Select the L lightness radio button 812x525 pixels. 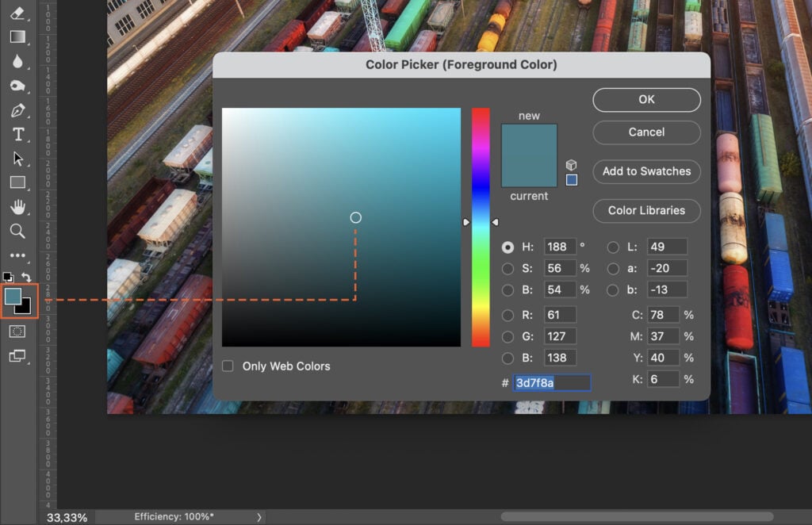click(612, 247)
